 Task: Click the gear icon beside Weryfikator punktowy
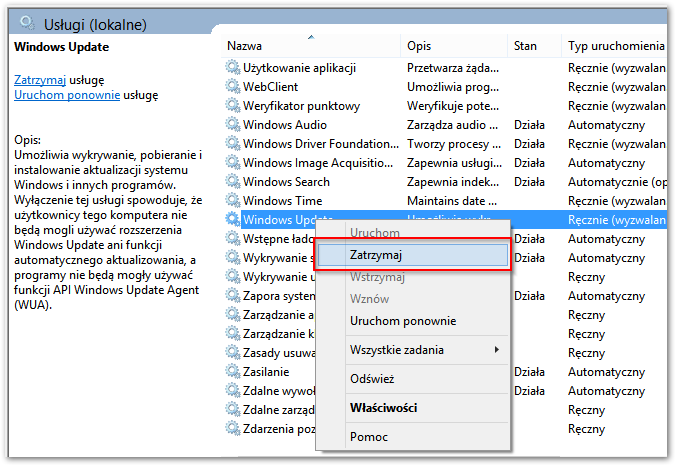pyautogui.click(x=233, y=105)
